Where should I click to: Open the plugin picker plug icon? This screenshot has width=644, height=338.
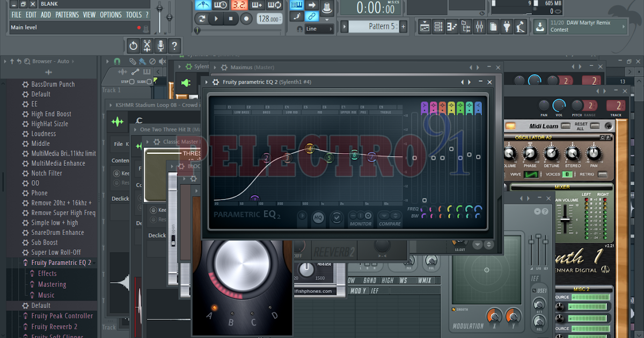[x=507, y=26]
